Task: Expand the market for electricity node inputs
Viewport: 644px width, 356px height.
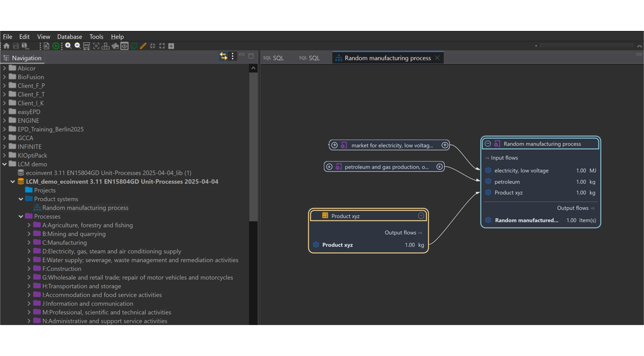Action: pos(334,145)
